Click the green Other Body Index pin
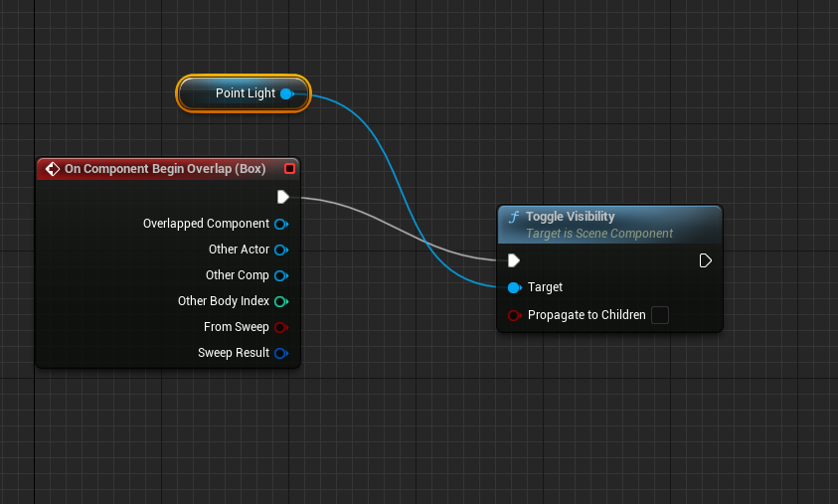 (x=280, y=301)
